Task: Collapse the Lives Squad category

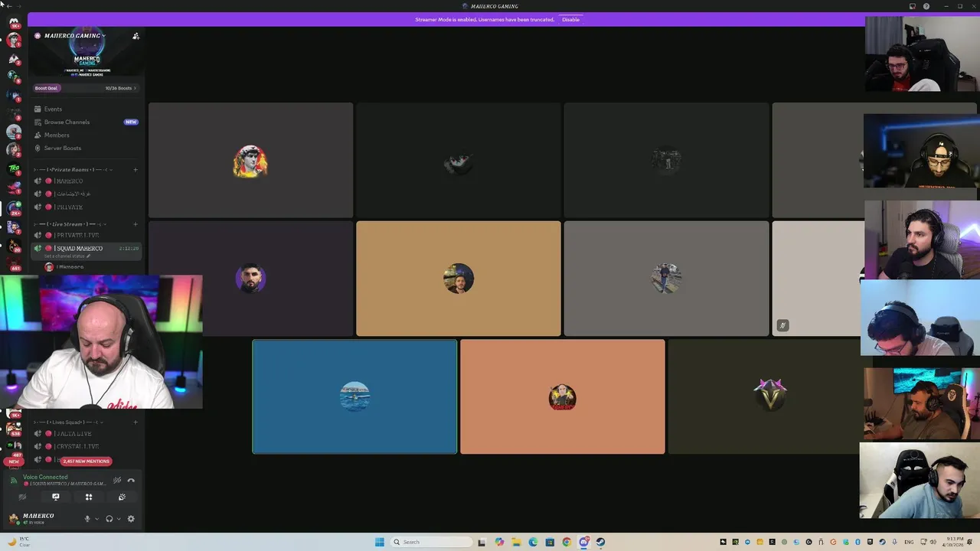Action: click(69, 422)
